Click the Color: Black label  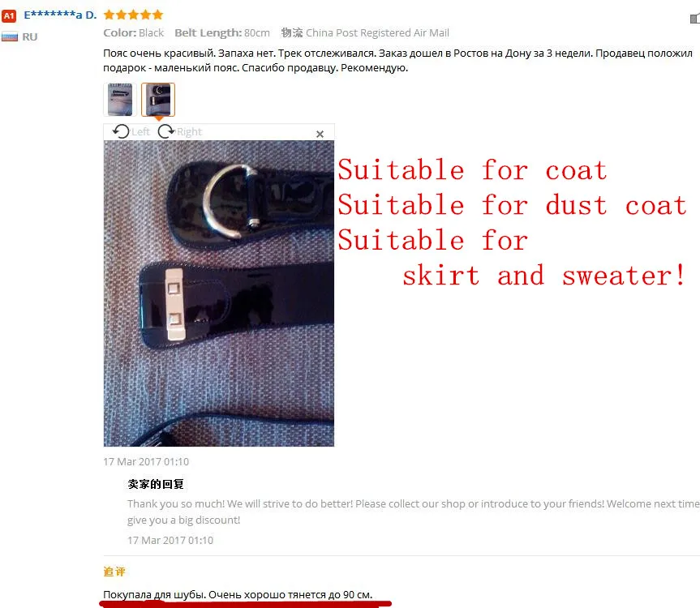point(134,33)
